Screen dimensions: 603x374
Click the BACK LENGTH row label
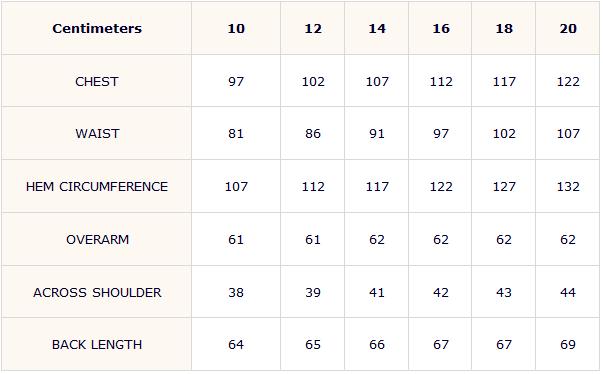pos(97,345)
